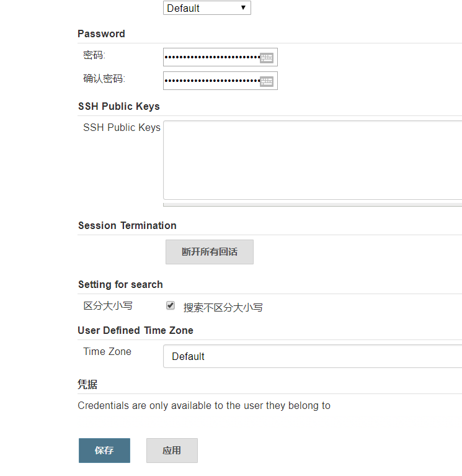Click the 搜索不区分大小写 label text
This screenshot has height=476, width=462.
(x=223, y=308)
